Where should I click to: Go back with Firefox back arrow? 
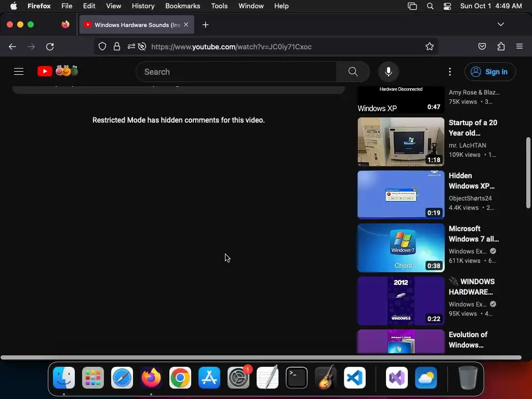click(x=12, y=46)
